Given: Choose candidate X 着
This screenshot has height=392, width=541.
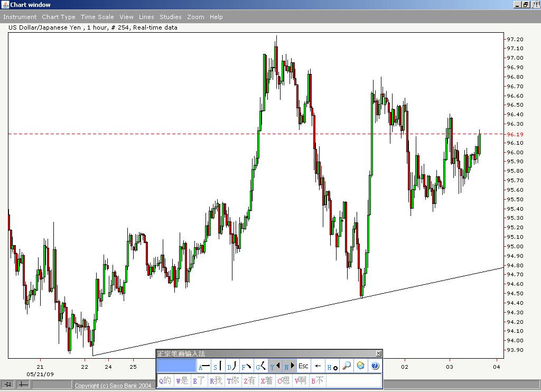Looking at the screenshot, I should coord(267,380).
